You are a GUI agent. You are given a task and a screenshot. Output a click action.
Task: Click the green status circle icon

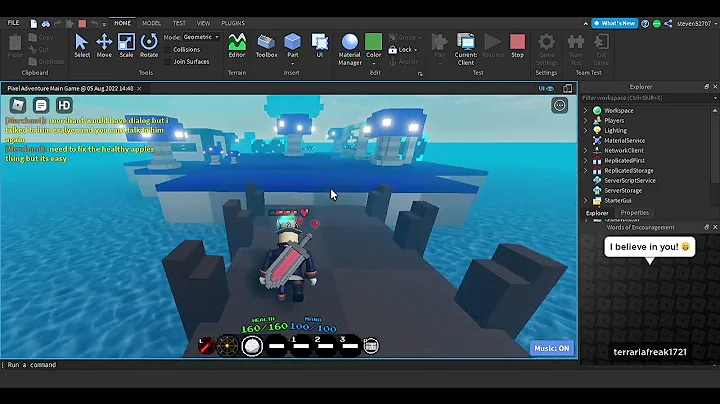657,23
